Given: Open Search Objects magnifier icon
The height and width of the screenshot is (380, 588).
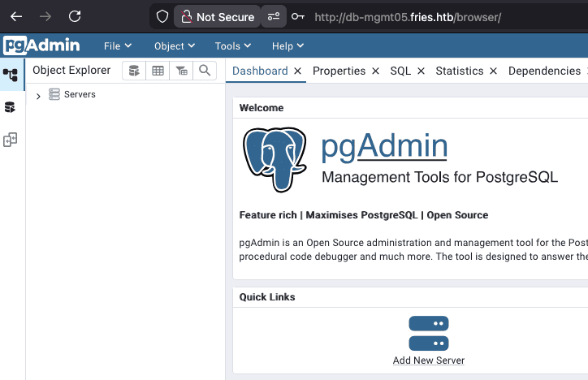Looking at the screenshot, I should (205, 71).
